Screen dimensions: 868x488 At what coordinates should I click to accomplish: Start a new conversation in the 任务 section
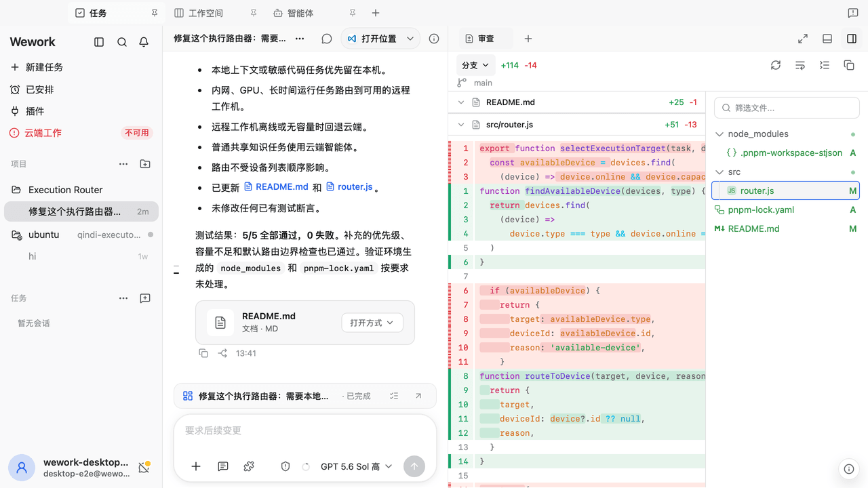(x=145, y=298)
